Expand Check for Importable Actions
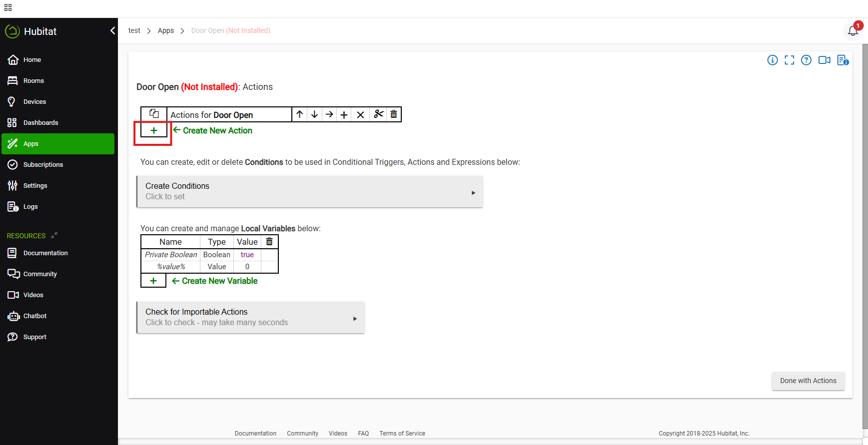868x445 pixels. 250,318
